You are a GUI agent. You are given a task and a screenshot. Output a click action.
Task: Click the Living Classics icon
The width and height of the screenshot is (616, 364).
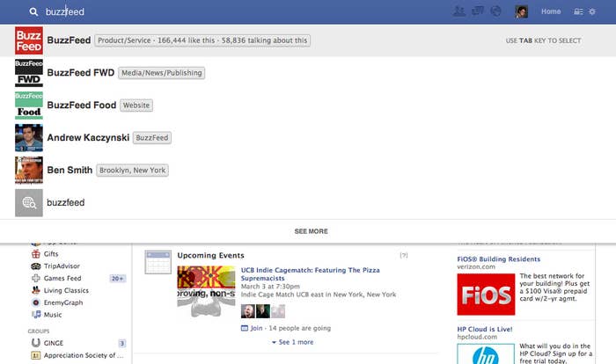coord(36,290)
